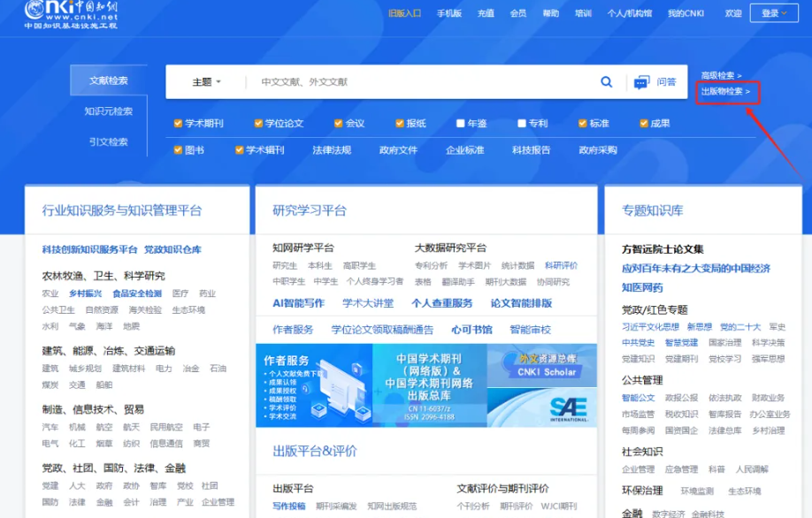The height and width of the screenshot is (518, 812).
Task: Expand the 登录 dropdown button
Action: 774,13
